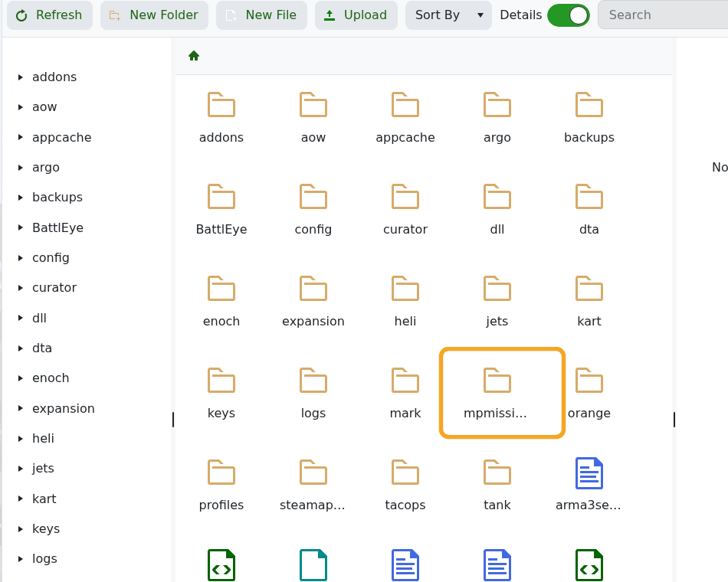
Task: Expand curator in the sidebar tree
Action: coord(21,288)
